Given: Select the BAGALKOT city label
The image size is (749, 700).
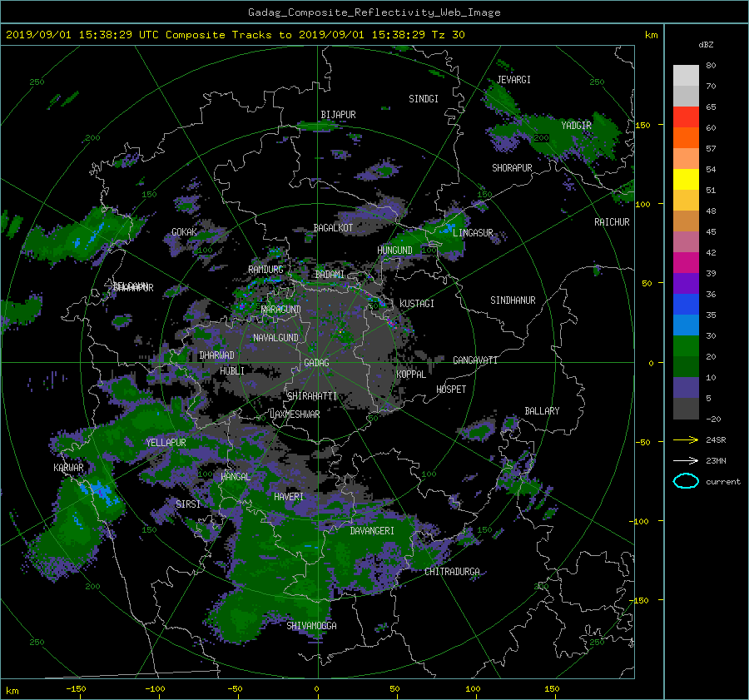Looking at the screenshot, I should [x=333, y=228].
